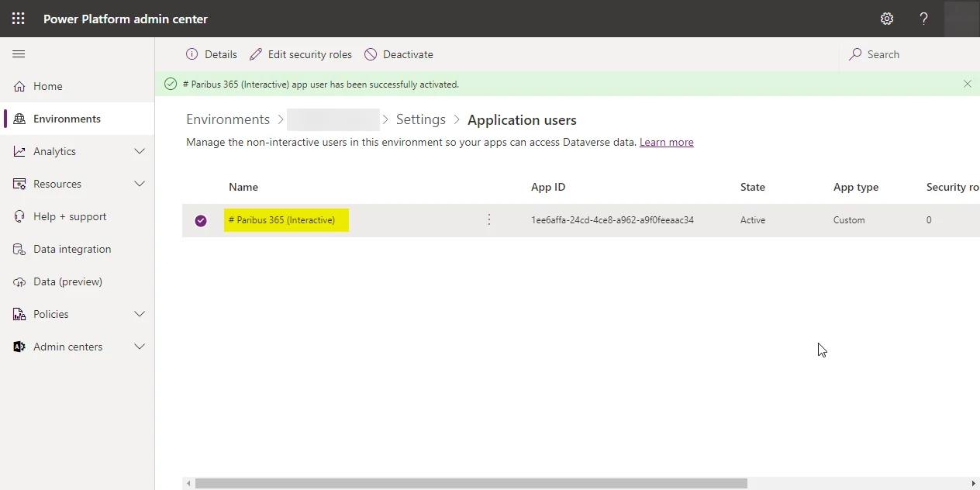Expand the Admin centers chevron
Screen dimensions: 980x490
coord(140,347)
